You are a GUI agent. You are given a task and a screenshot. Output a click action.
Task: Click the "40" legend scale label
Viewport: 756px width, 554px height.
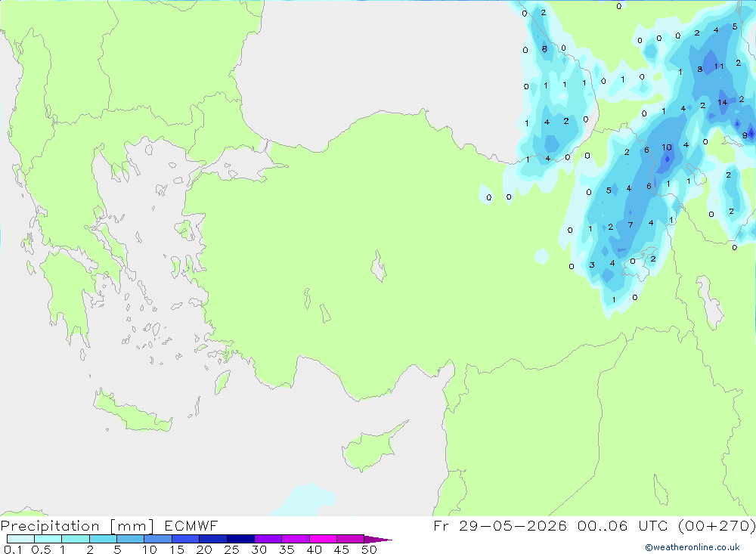pyautogui.click(x=314, y=549)
